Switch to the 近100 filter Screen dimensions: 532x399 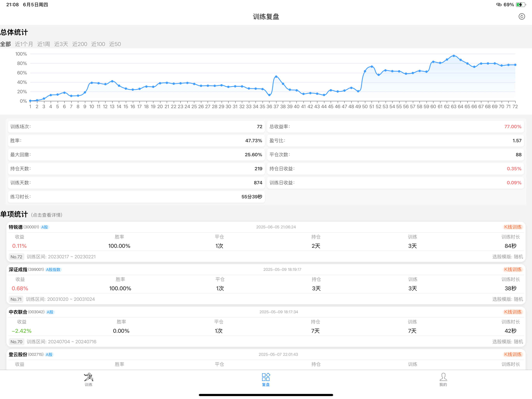click(x=98, y=44)
